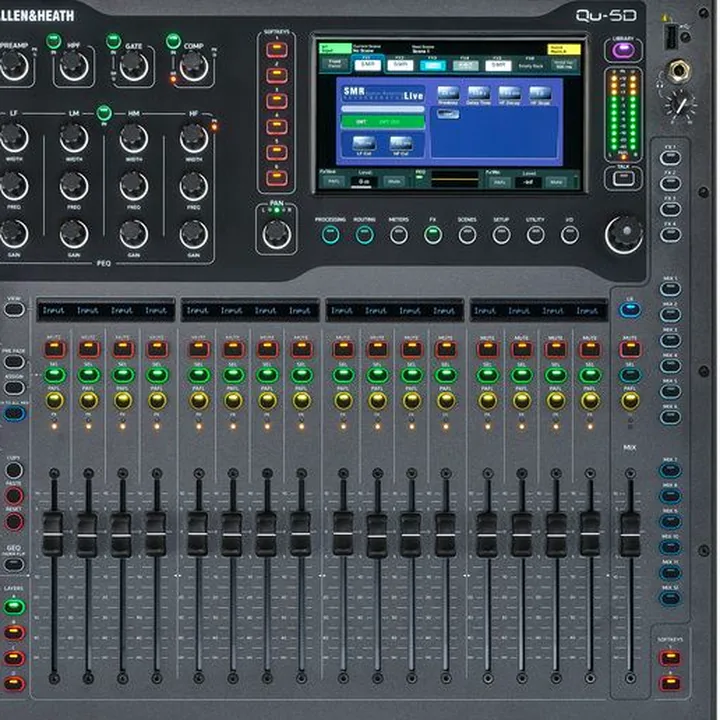This screenshot has height=720, width=720.
Task: Tap the LF Cut control on touchscreen
Action: tap(364, 145)
